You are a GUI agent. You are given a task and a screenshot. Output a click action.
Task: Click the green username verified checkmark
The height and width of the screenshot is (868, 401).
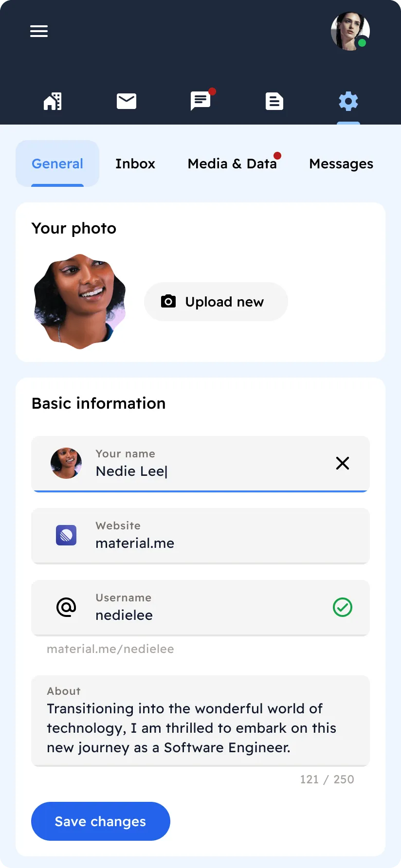pos(343,607)
